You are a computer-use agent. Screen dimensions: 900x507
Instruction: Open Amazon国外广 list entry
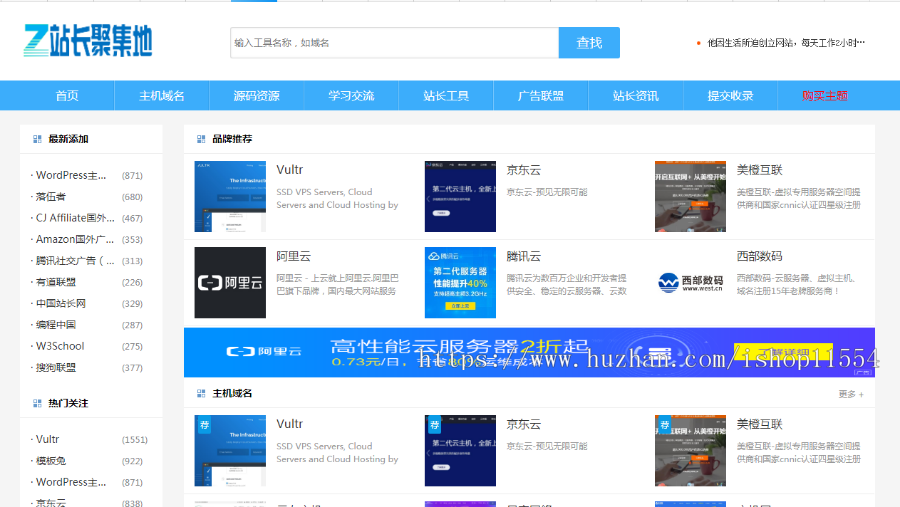75,239
